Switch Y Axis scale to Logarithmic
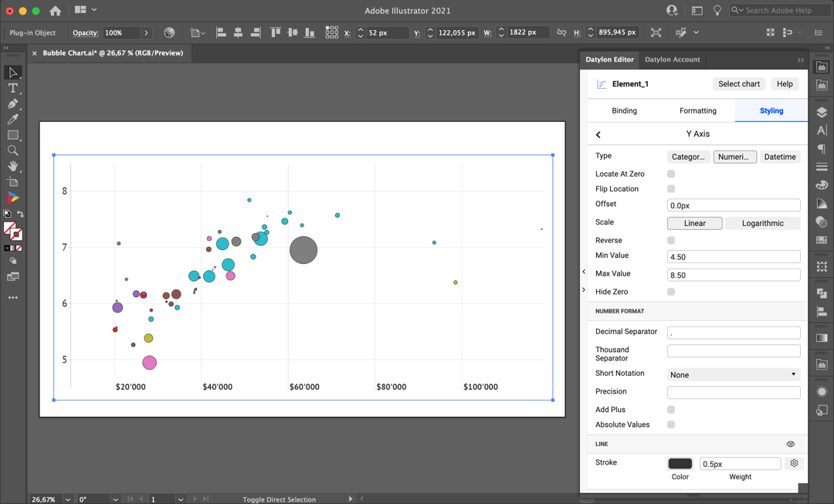Screen dimensions: 834x504 tap(761, 223)
